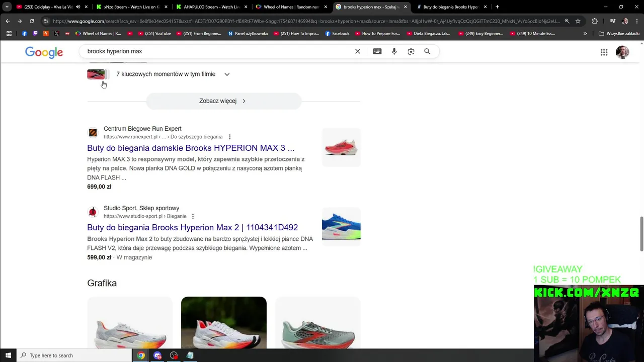Open the Wszystkie zakładki folder

click(619, 34)
